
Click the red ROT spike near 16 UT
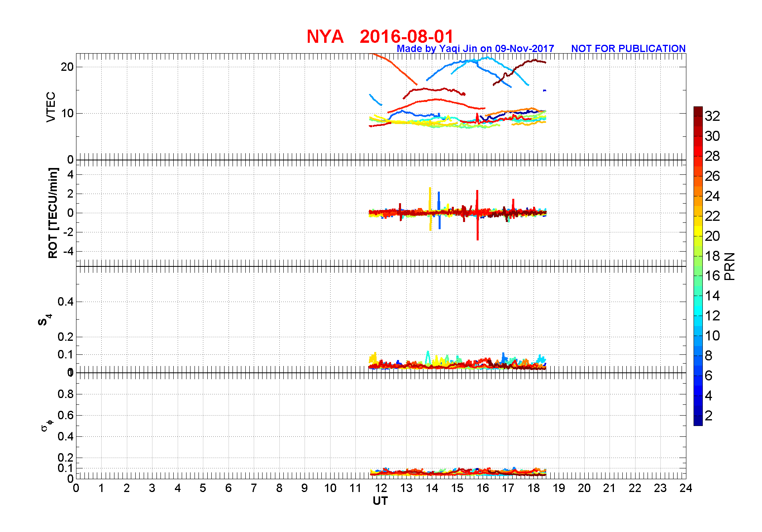pyautogui.click(x=477, y=215)
